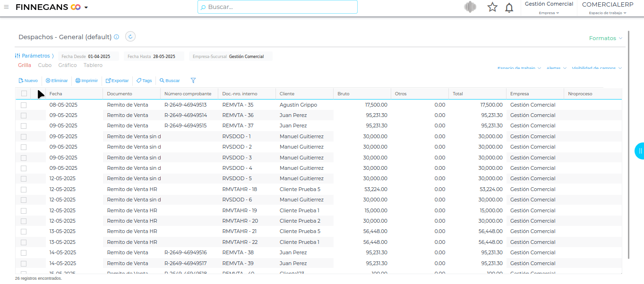
Task: Click the Nuevo document icon
Action: pos(21,81)
